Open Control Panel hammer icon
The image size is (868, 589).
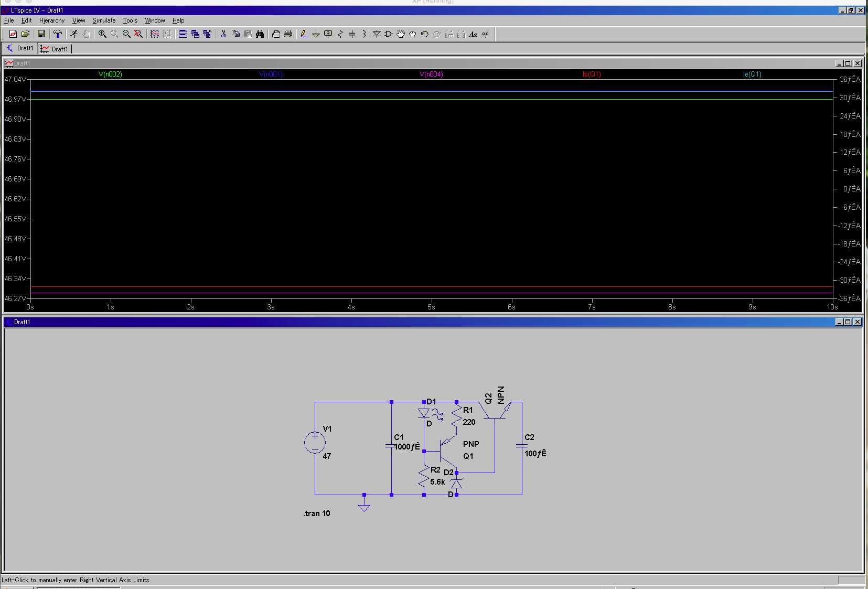point(58,34)
